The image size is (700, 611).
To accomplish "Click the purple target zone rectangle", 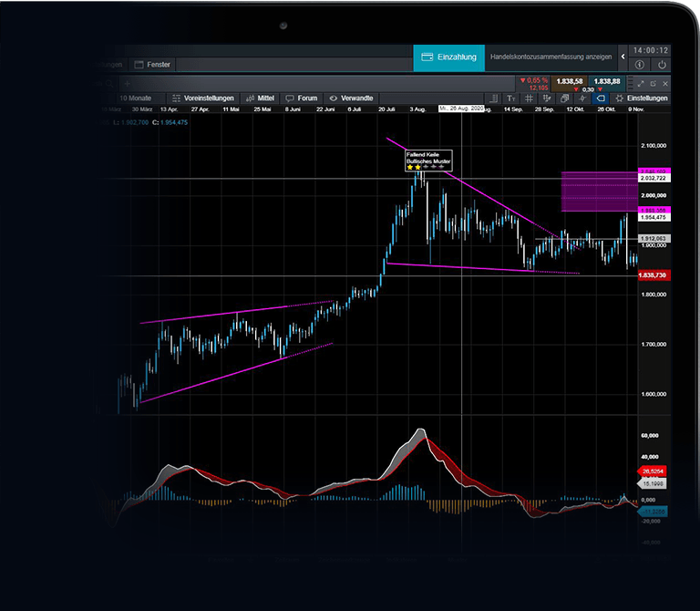I will coord(599,192).
